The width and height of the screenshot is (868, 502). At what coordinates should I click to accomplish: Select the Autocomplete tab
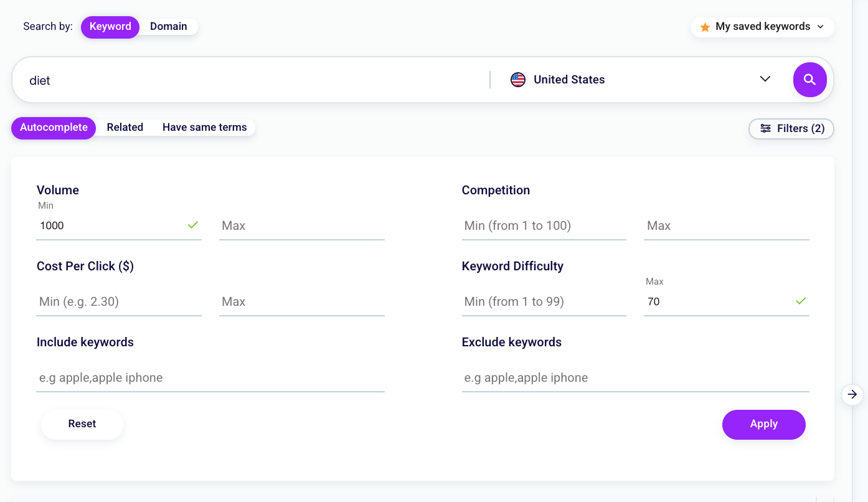(53, 127)
